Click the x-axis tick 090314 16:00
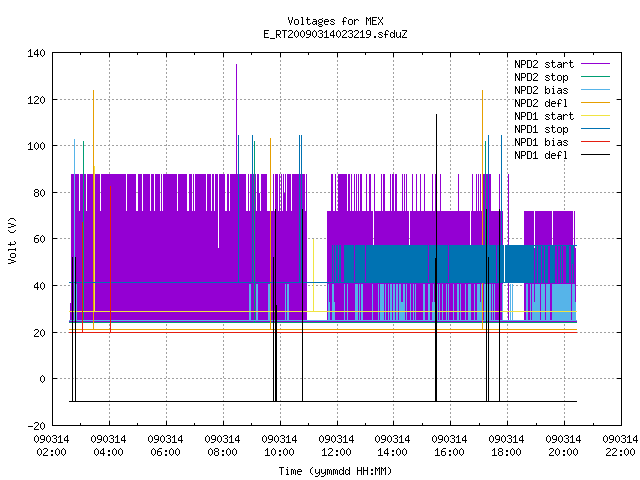This screenshot has width=640, height=480. (x=449, y=446)
